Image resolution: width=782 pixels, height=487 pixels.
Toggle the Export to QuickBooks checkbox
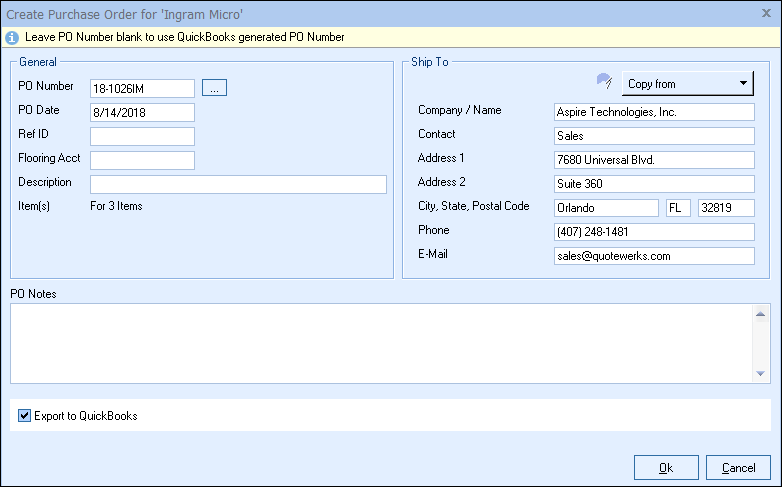tap(24, 415)
